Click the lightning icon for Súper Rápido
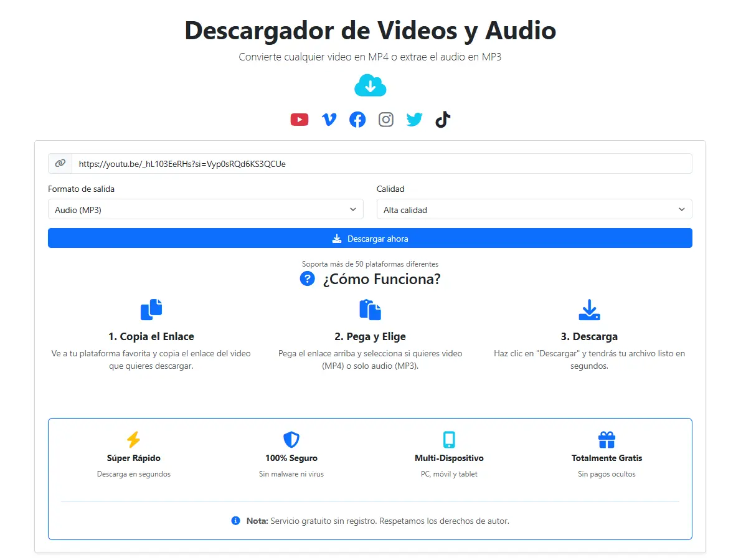This screenshot has width=746, height=560. pyautogui.click(x=134, y=440)
